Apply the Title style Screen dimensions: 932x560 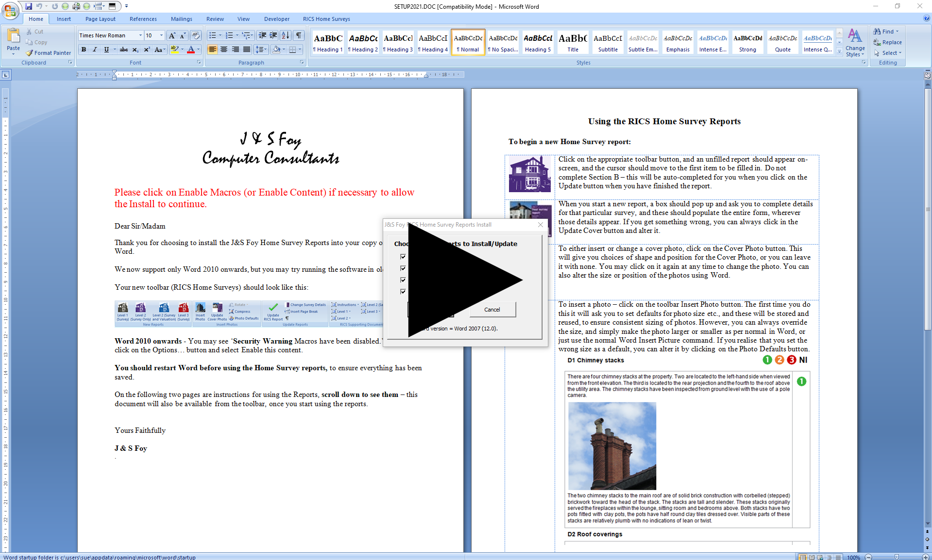tap(573, 42)
